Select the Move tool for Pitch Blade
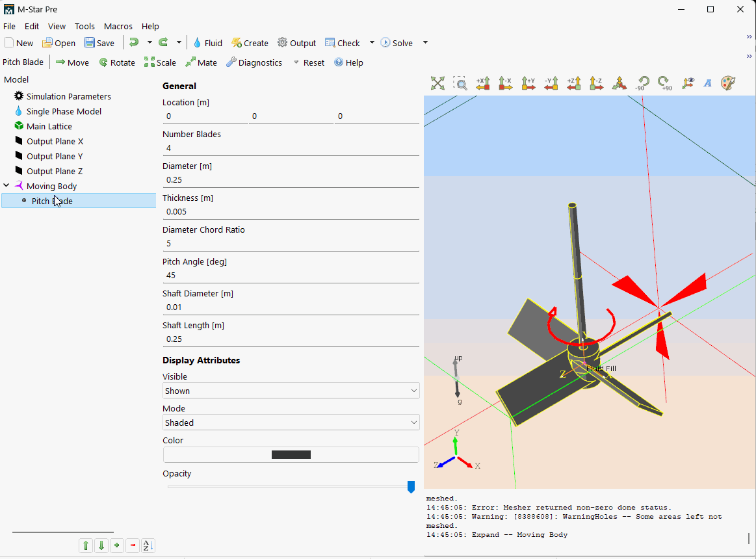 [72, 62]
